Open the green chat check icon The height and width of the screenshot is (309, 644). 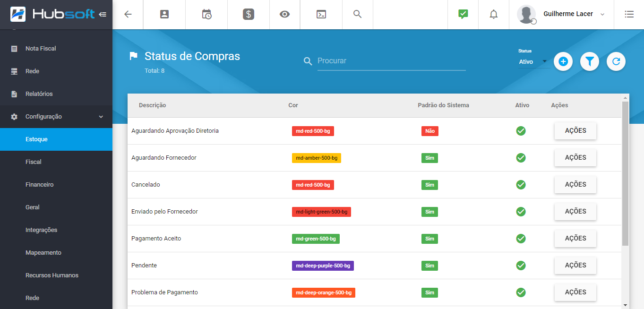pos(463,14)
